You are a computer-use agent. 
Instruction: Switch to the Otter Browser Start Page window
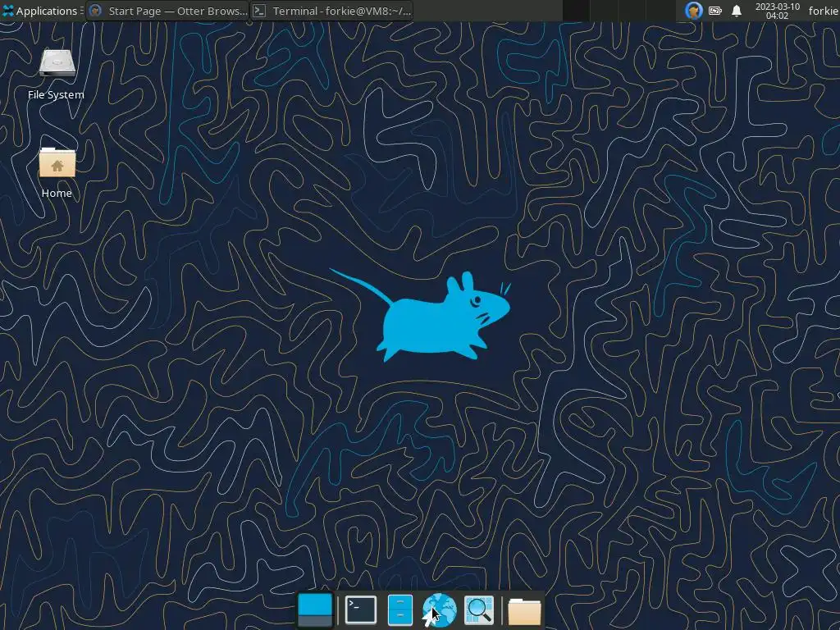coord(167,11)
